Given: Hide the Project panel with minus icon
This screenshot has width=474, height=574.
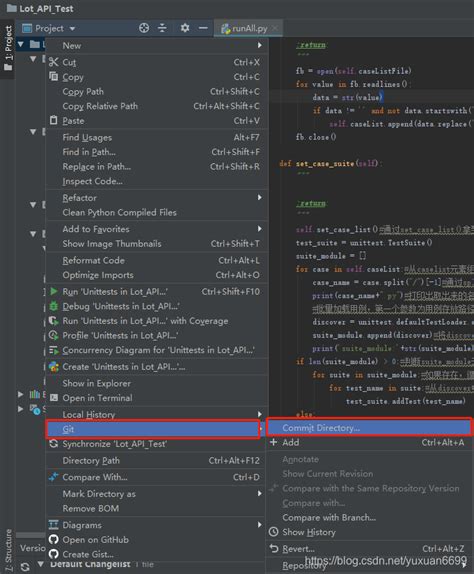Looking at the screenshot, I should pyautogui.click(x=203, y=28).
